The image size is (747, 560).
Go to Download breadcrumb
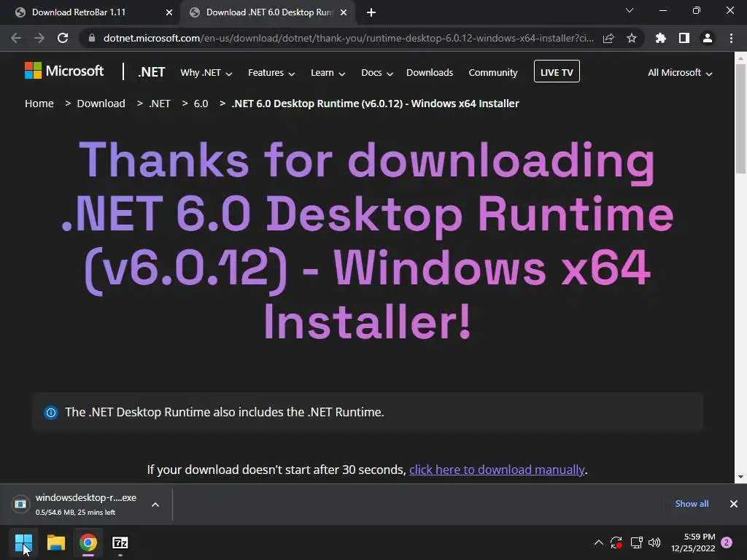[x=101, y=104]
